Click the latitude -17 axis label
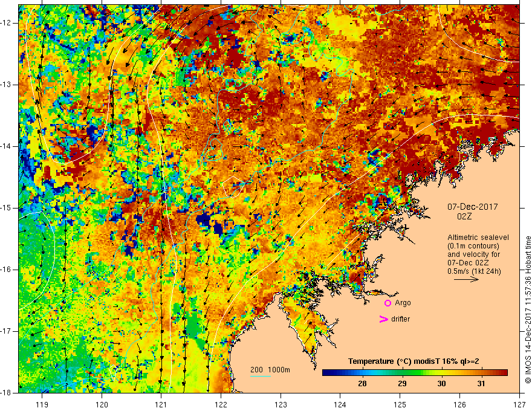 coord(7,331)
